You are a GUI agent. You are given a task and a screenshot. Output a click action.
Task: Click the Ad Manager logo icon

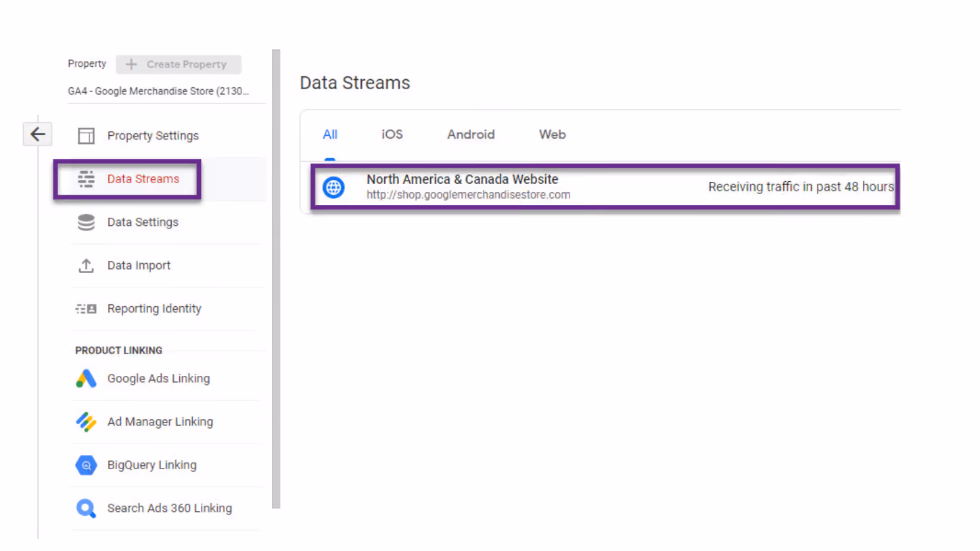86,422
